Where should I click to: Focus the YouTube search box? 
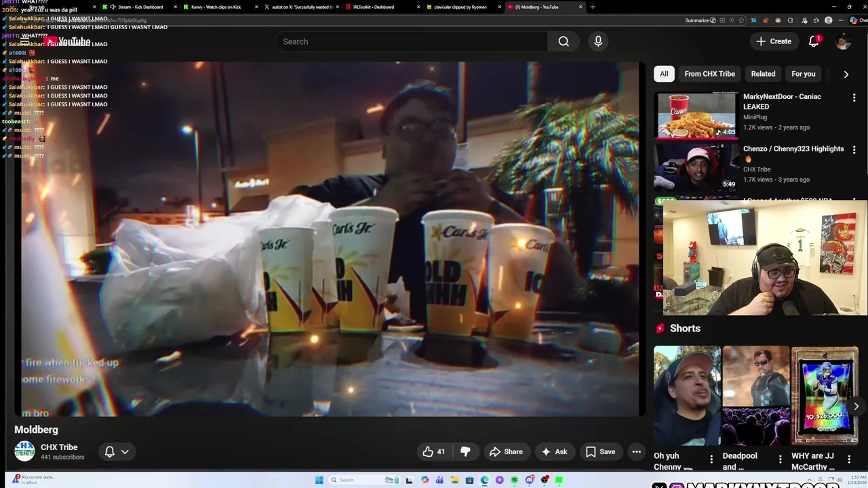[x=411, y=41]
